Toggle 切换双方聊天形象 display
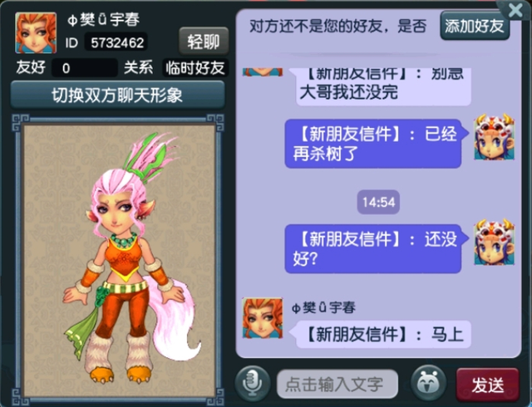This screenshot has height=407, width=532. 117,96
